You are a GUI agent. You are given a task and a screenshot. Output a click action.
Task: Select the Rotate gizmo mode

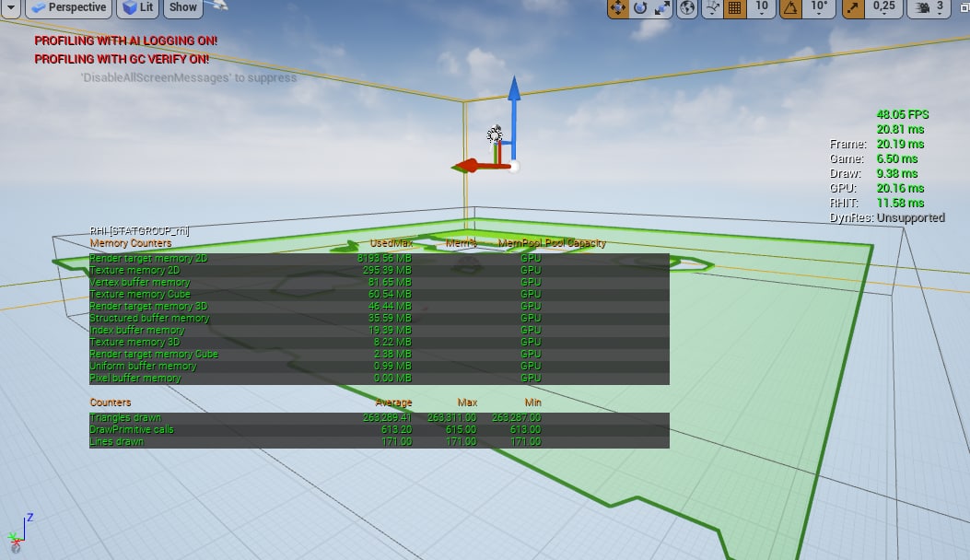coord(640,8)
